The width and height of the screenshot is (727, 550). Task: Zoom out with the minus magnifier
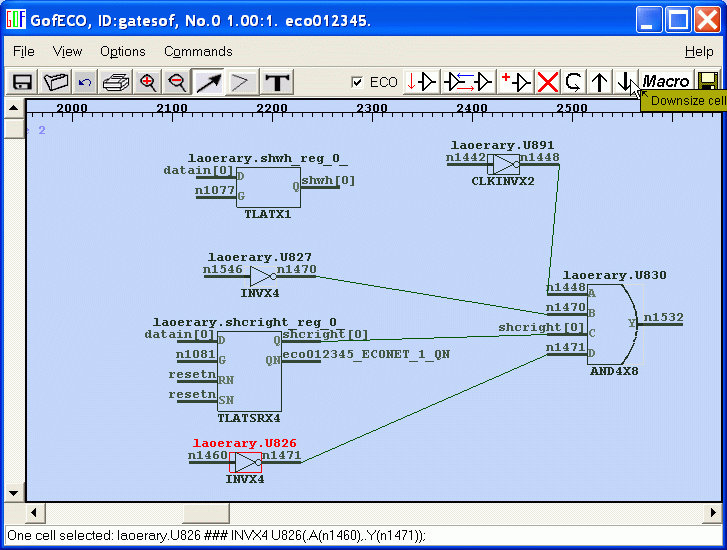click(x=177, y=83)
